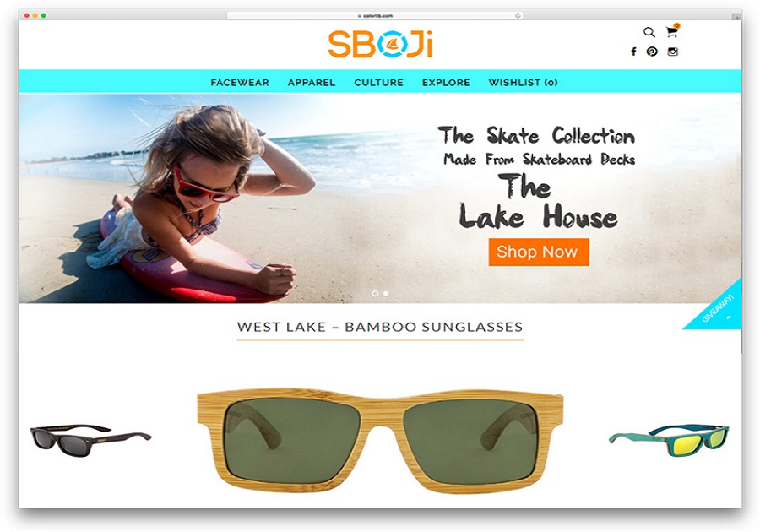760x532 pixels.
Task: Open the Pinterest social icon
Action: point(652,52)
